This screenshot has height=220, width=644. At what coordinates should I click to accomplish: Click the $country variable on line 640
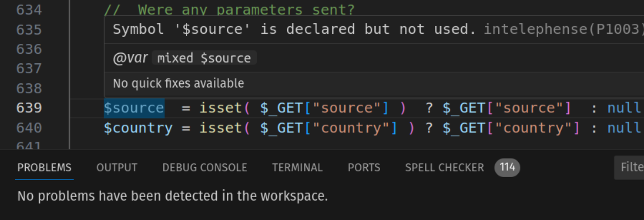[138, 128]
